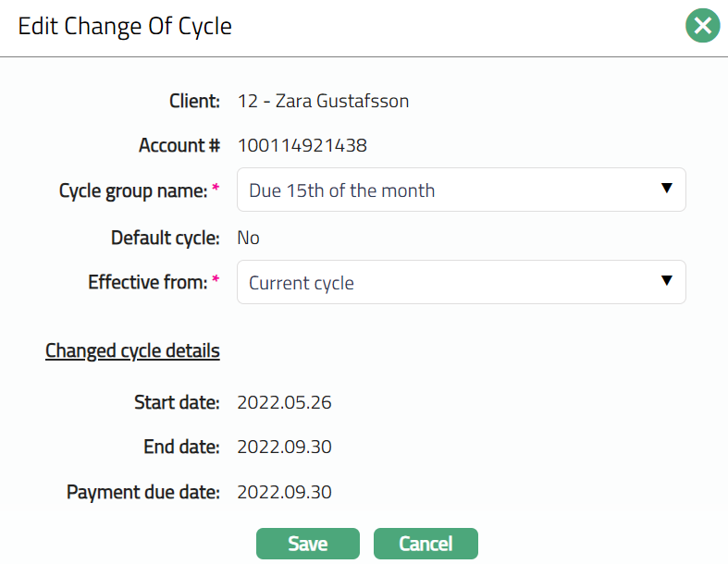Click the Account # label
Viewport: 728px width, 564px height.
pyautogui.click(x=179, y=145)
